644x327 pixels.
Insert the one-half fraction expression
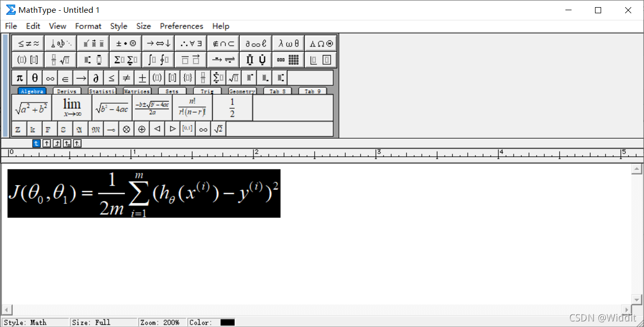click(232, 108)
